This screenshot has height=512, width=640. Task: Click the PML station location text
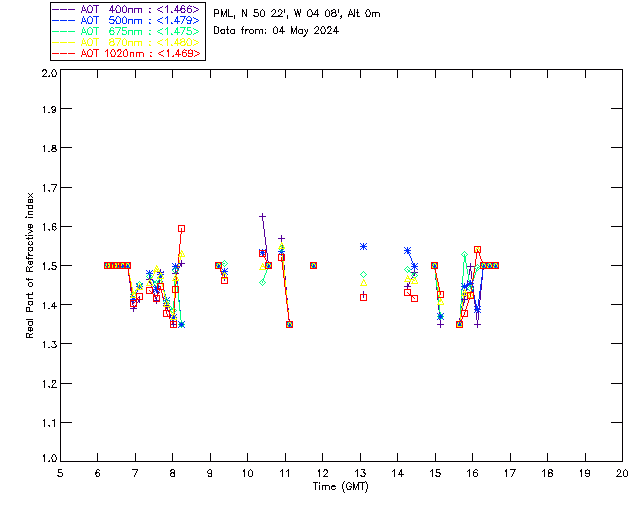click(x=297, y=13)
